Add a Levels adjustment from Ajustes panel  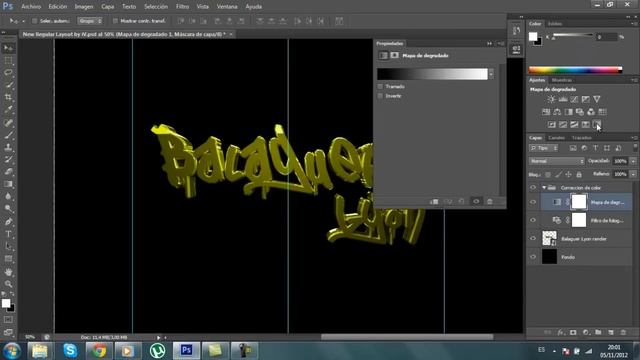click(x=563, y=99)
